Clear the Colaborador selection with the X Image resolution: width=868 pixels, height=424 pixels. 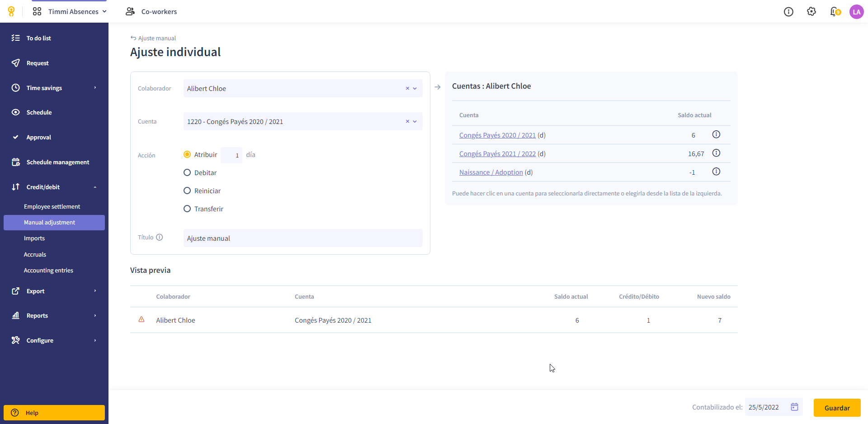pyautogui.click(x=407, y=88)
